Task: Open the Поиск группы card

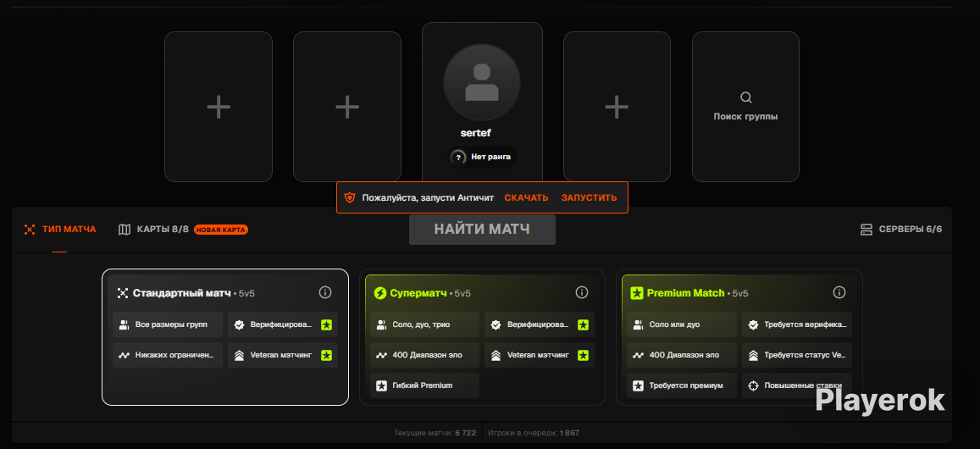Action: [x=745, y=106]
